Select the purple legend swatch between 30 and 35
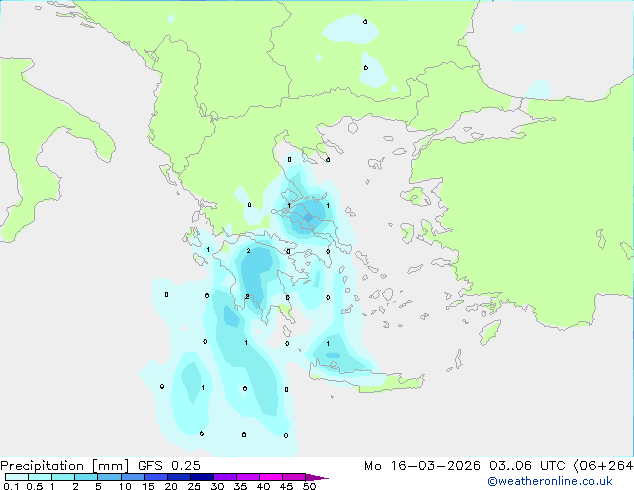 [225, 477]
